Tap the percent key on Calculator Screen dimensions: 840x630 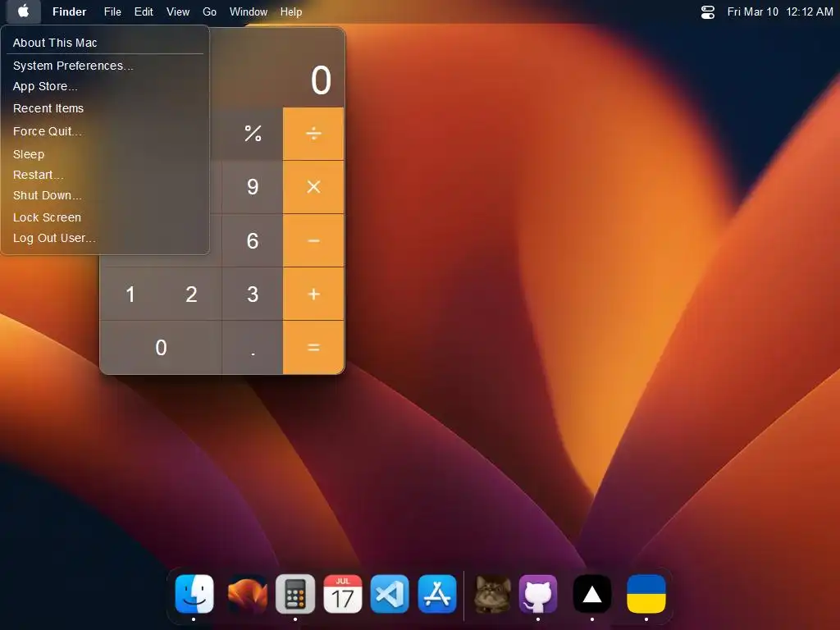tap(253, 134)
